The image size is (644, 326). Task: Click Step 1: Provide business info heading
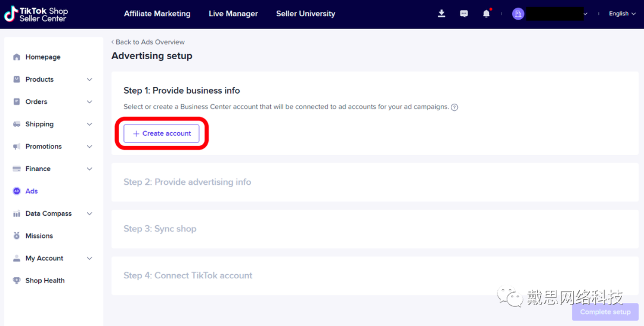pyautogui.click(x=181, y=91)
